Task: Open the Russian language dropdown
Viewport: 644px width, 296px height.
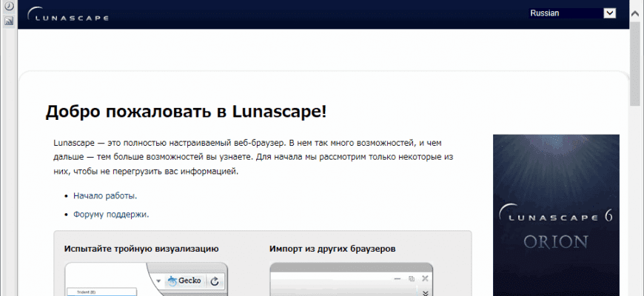Action: (x=572, y=13)
